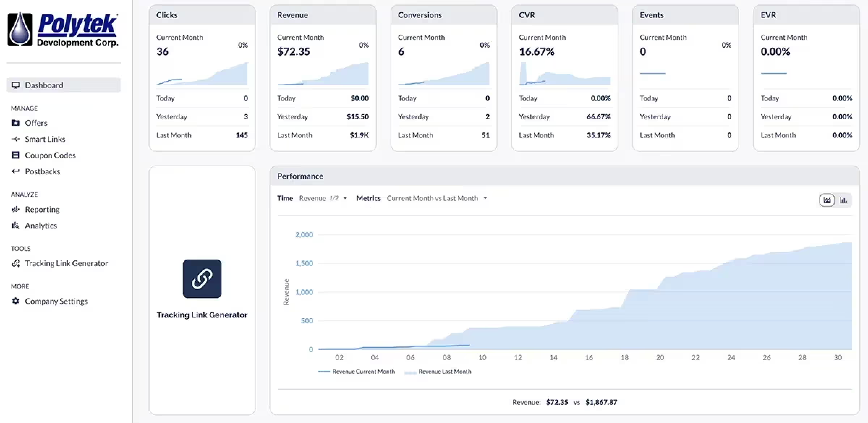Click the Smart Links icon
Screen dimensions: 868x423
[x=16, y=139]
